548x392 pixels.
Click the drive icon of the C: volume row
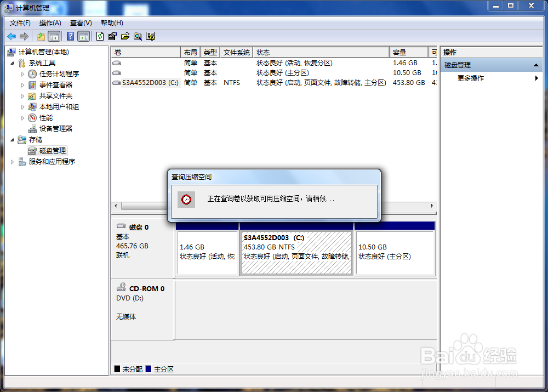click(117, 83)
